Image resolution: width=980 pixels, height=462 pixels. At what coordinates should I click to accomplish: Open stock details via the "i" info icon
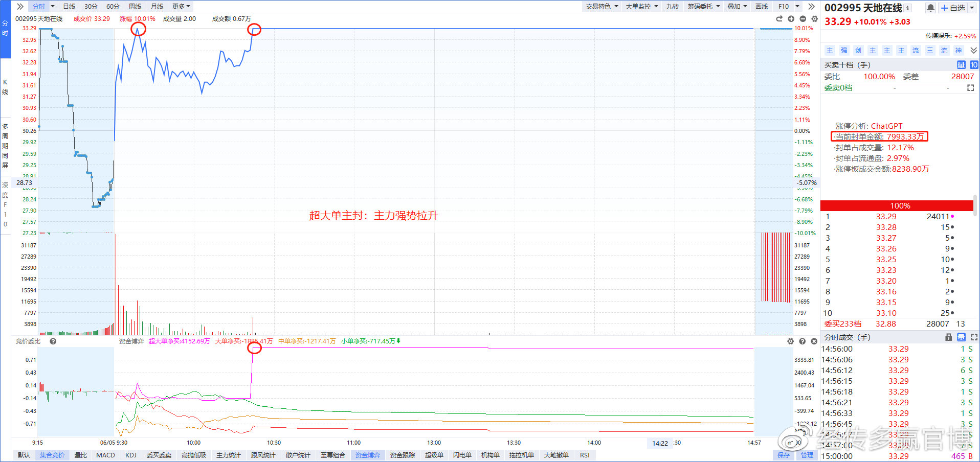[909, 8]
